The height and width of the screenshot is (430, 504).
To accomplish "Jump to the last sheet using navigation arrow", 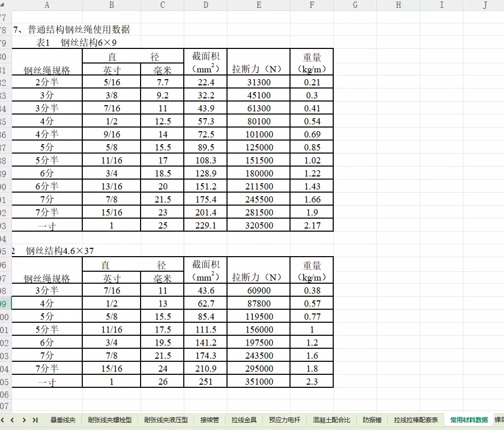I will [x=35, y=420].
